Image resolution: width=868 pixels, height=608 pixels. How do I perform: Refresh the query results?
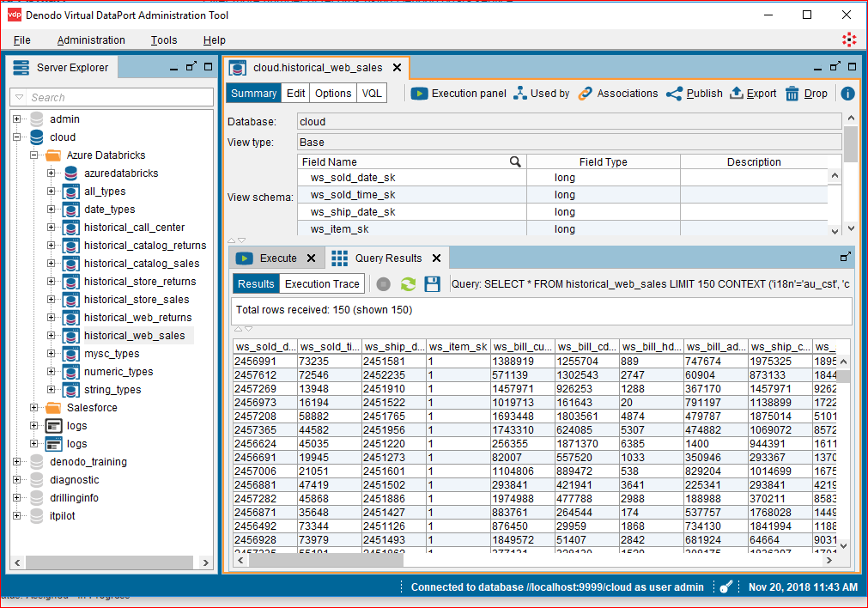coord(409,284)
